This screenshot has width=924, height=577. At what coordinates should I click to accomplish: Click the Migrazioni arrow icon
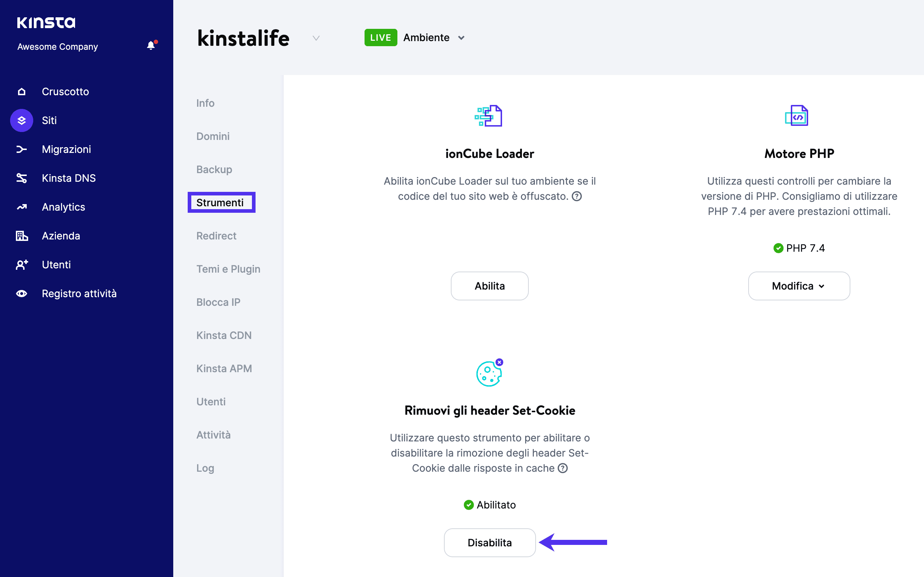tap(22, 149)
